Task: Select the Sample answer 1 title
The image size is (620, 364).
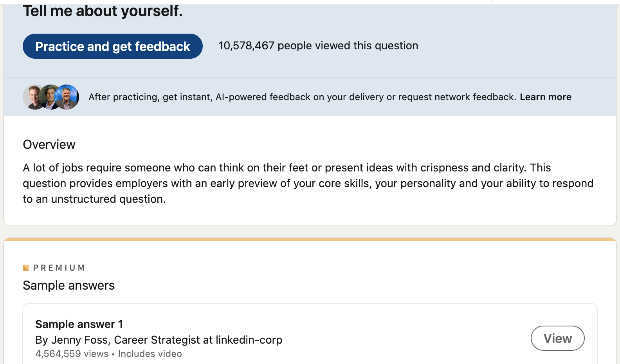Action: tap(79, 324)
